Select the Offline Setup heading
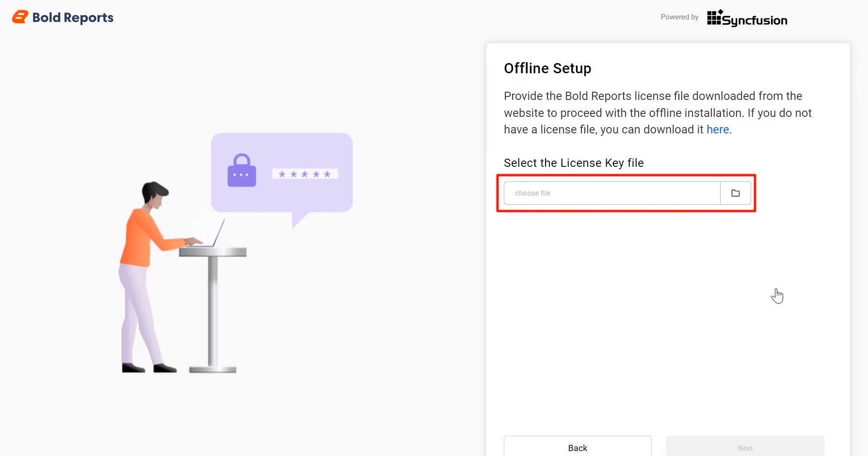 point(547,68)
